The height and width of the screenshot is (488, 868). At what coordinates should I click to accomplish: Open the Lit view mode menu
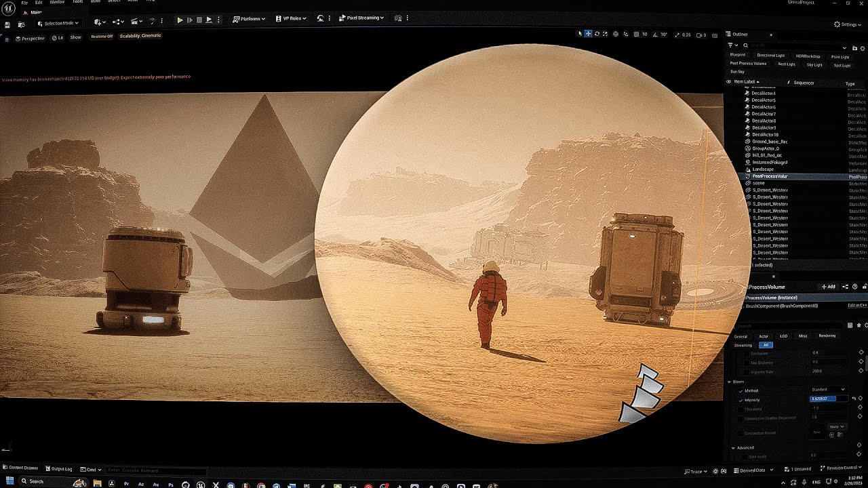[x=58, y=38]
